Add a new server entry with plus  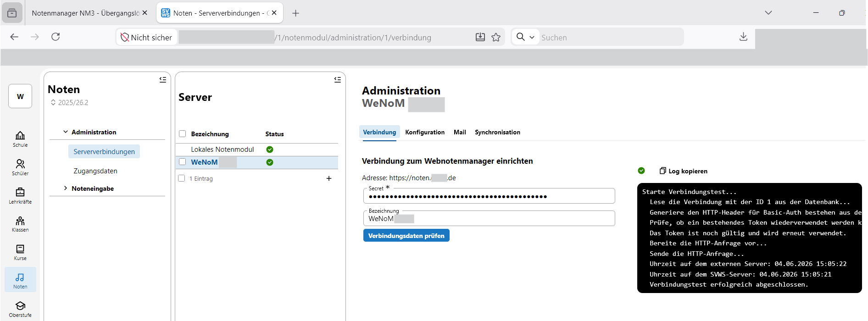pos(329,178)
